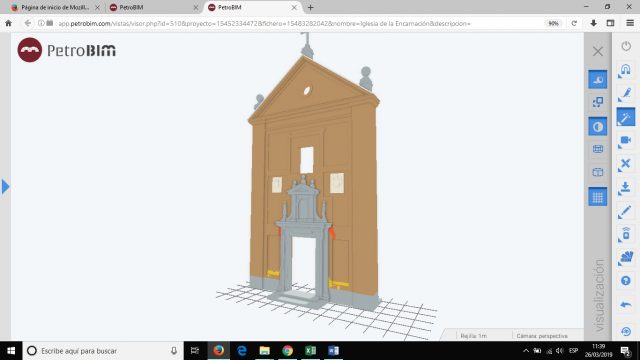Reload the page with refresh button

click(574, 23)
